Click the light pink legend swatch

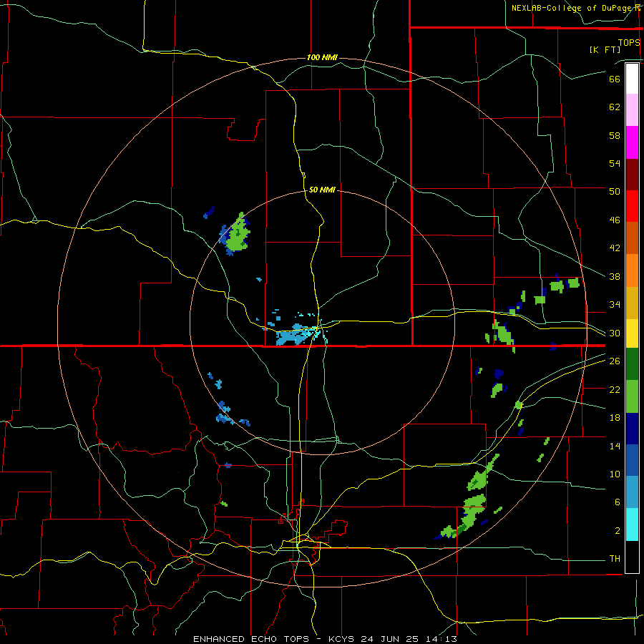632,109
